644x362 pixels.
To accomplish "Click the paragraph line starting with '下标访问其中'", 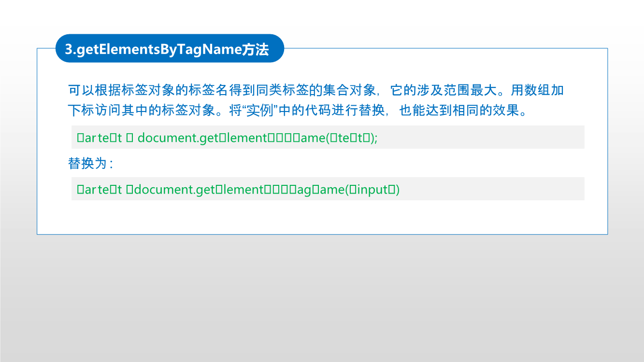I will click(x=297, y=111).
